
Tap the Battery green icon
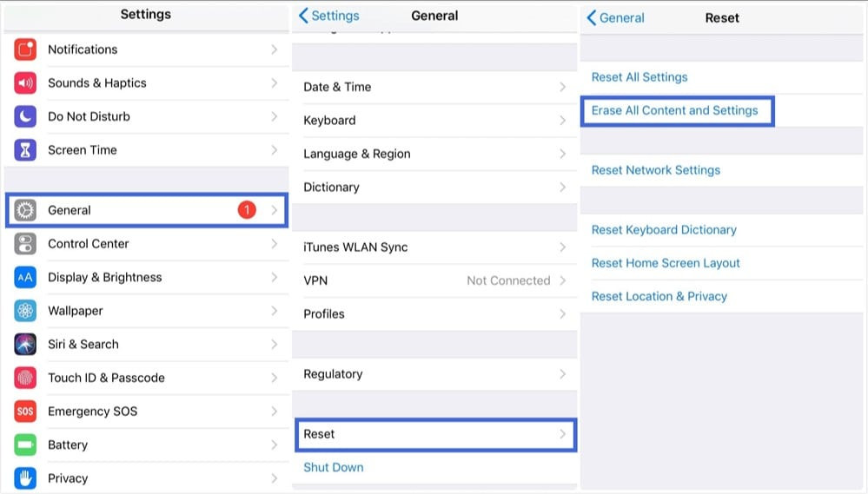pyautogui.click(x=25, y=445)
